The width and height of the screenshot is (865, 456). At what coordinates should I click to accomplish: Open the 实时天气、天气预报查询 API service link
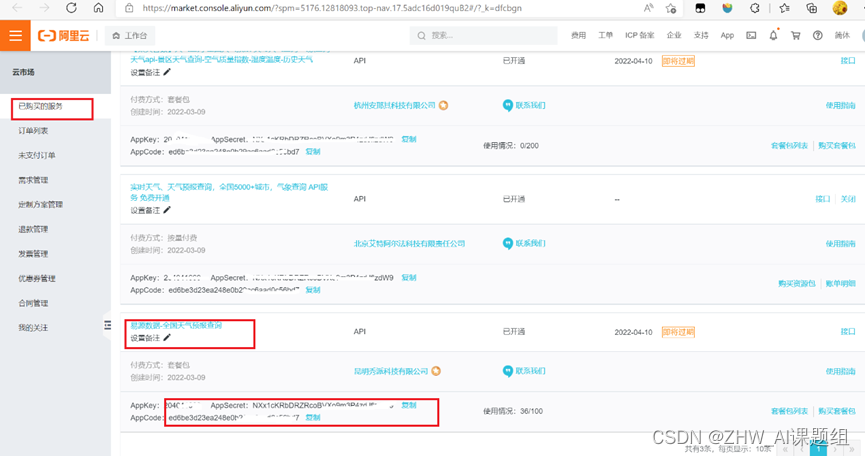click(229, 192)
